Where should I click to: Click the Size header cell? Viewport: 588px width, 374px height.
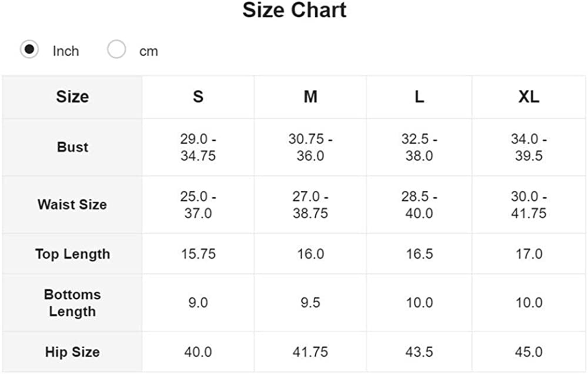(72, 97)
